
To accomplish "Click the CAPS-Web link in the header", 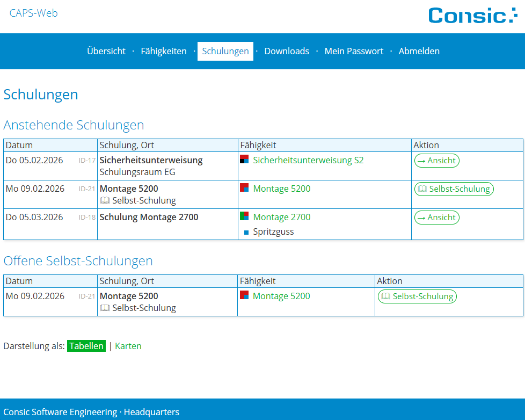I will pyautogui.click(x=33, y=13).
